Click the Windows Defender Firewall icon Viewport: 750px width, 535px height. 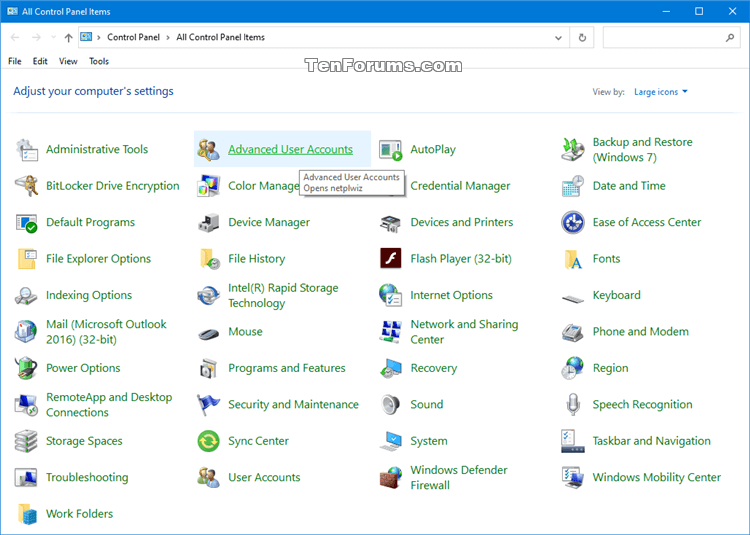tap(391, 477)
